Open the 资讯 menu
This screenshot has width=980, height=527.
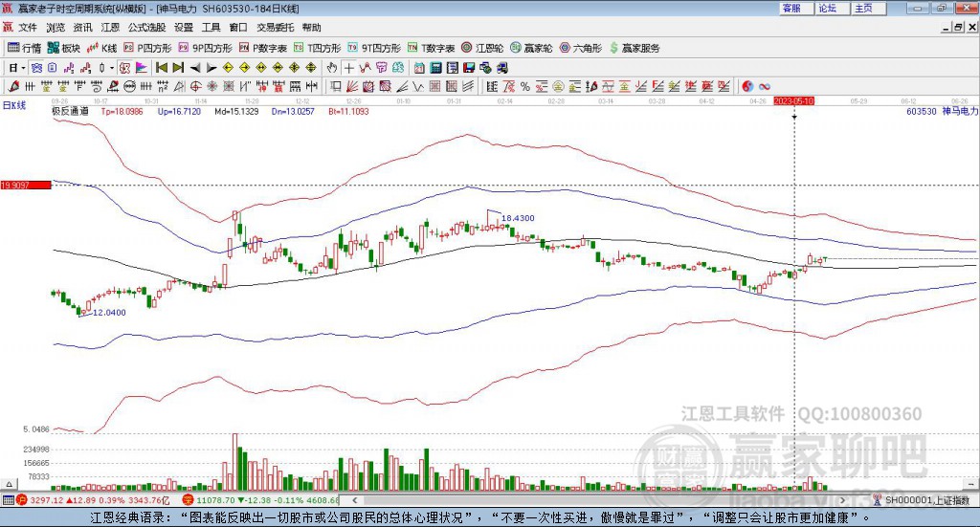tap(82, 28)
